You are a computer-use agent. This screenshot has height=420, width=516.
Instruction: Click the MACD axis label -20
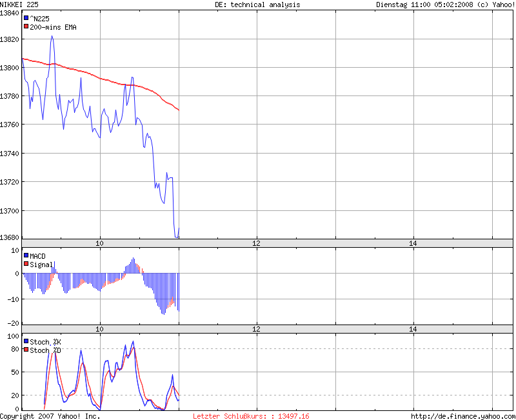click(x=14, y=323)
